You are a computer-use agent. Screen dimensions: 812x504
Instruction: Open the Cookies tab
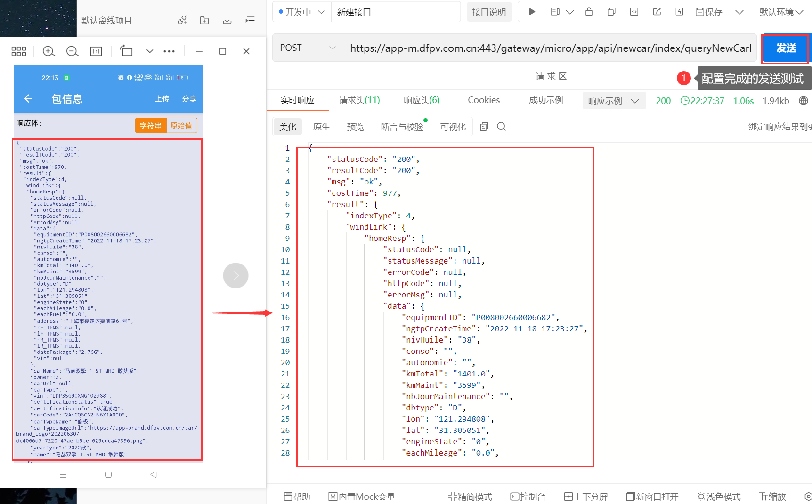click(x=484, y=100)
